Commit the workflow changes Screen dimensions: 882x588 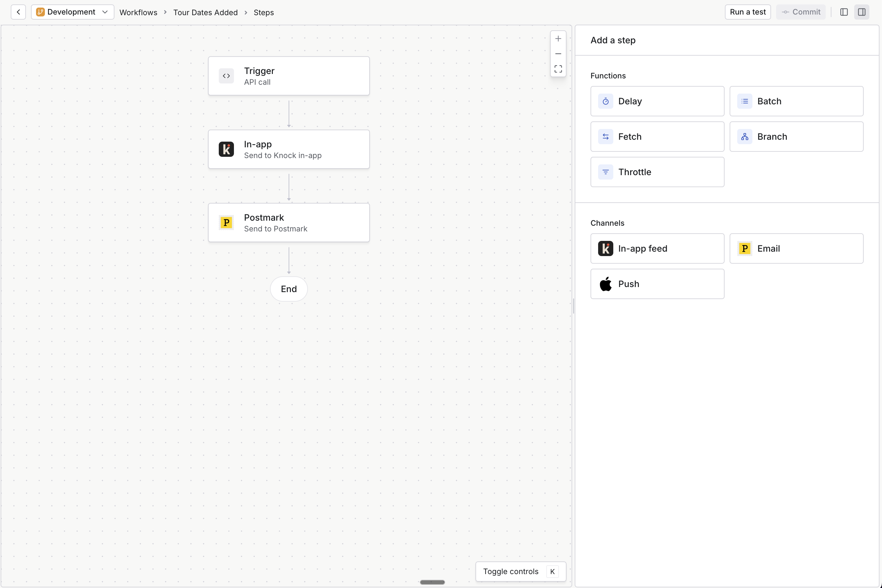tap(801, 12)
